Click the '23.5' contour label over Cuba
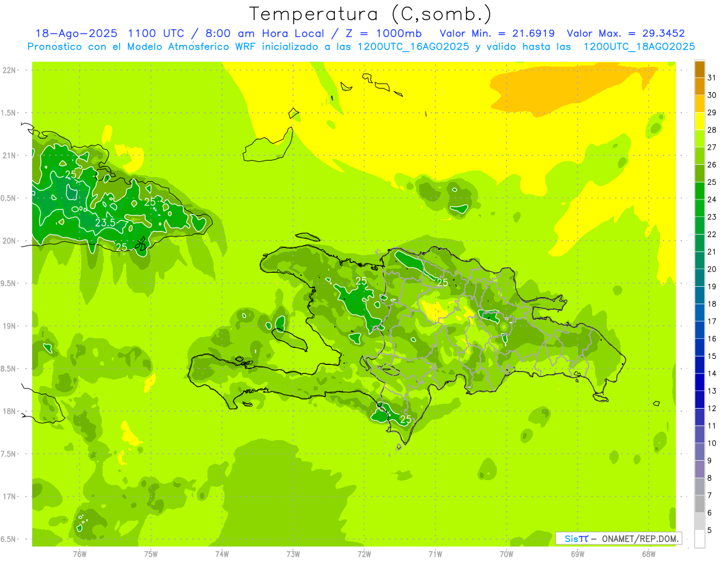 click(x=105, y=222)
